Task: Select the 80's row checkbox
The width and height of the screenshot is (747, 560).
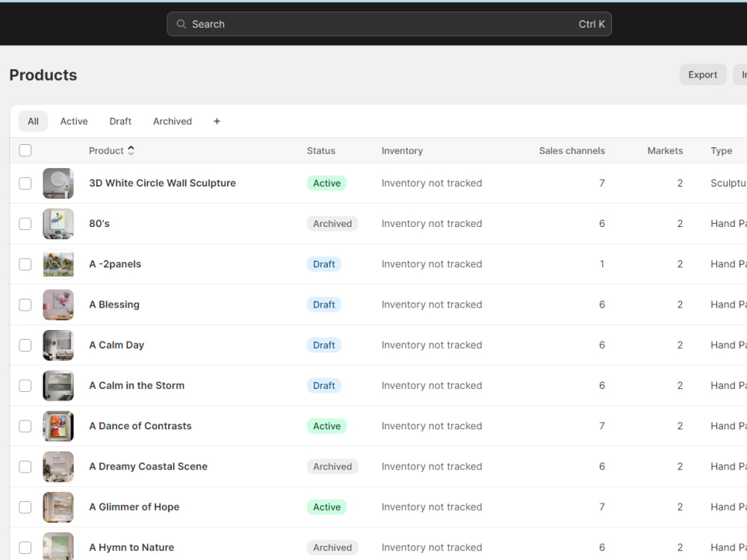Action: pos(25,224)
